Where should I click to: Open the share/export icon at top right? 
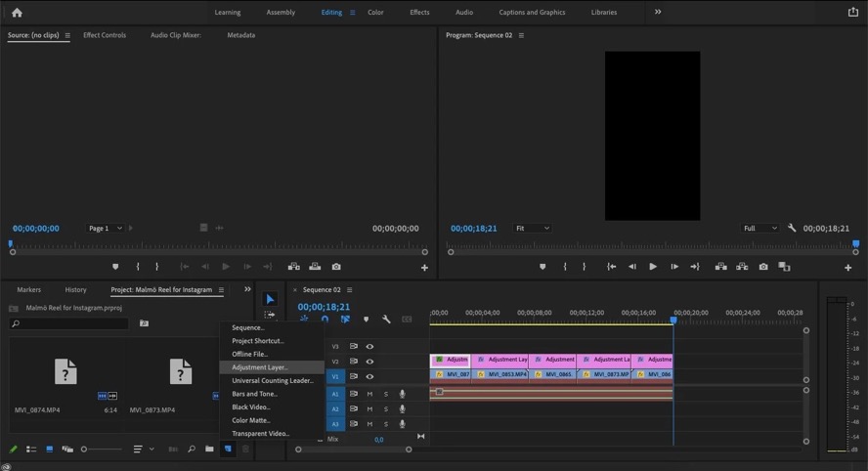[x=853, y=12]
